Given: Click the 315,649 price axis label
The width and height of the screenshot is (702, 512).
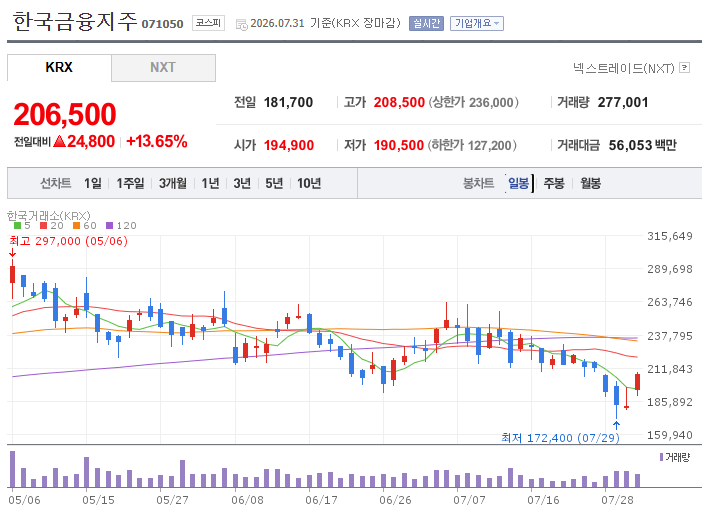Looking at the screenshot, I should pos(670,236).
